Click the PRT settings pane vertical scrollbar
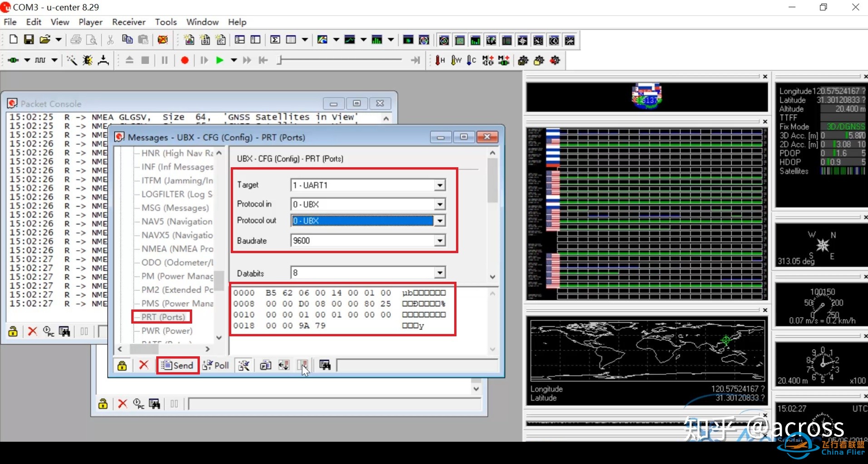 tap(492, 215)
